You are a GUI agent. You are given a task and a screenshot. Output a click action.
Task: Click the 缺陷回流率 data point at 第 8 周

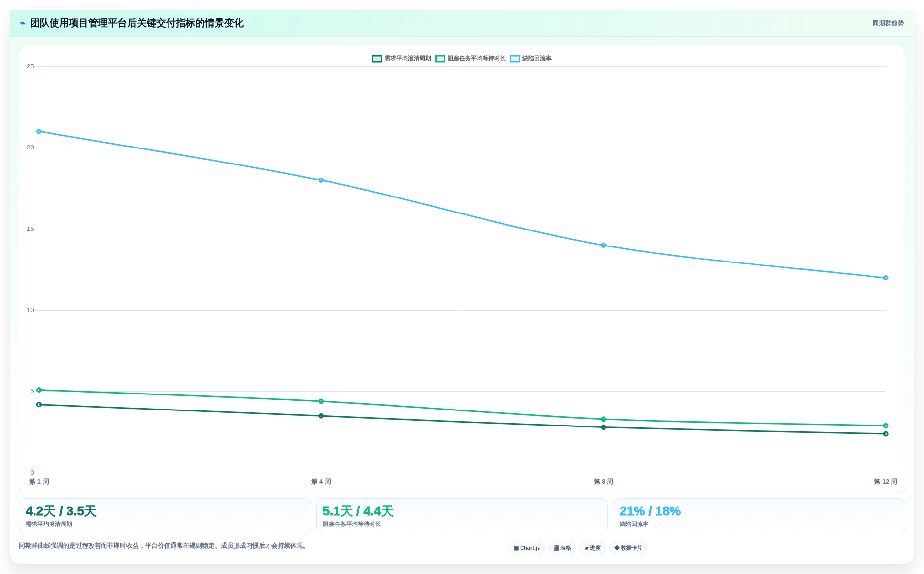(x=604, y=246)
